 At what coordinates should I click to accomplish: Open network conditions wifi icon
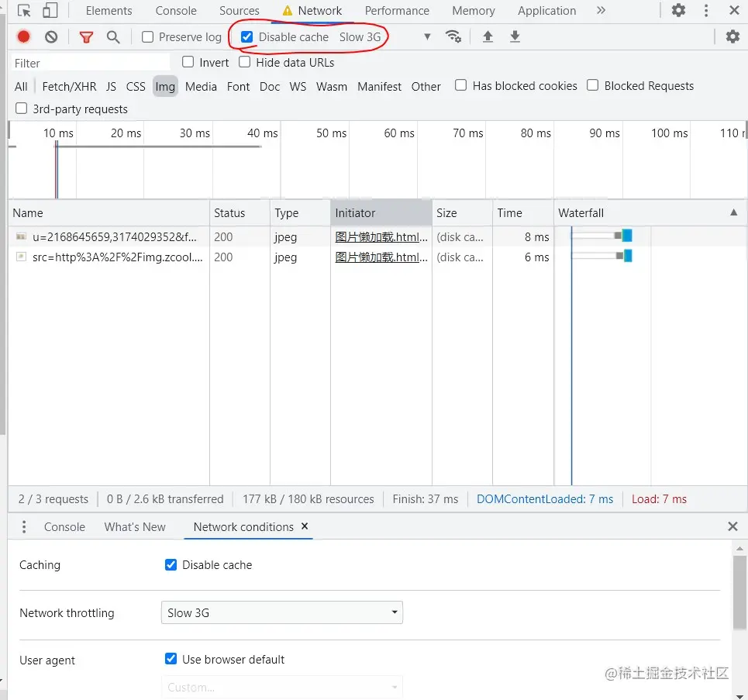(453, 36)
